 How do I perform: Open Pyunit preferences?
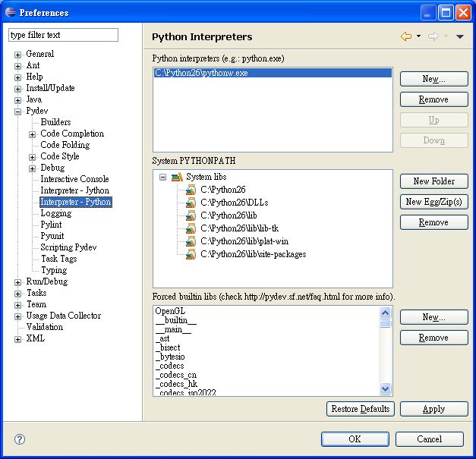[x=52, y=236]
